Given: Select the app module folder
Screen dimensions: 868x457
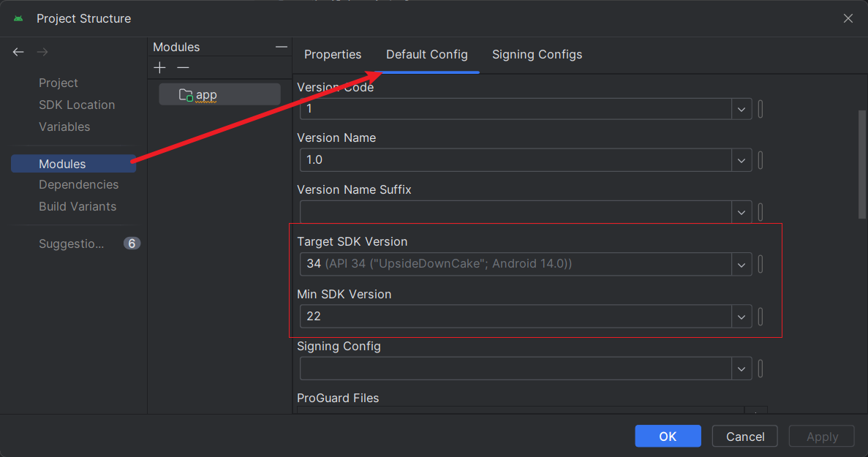Looking at the screenshot, I should pyautogui.click(x=220, y=94).
